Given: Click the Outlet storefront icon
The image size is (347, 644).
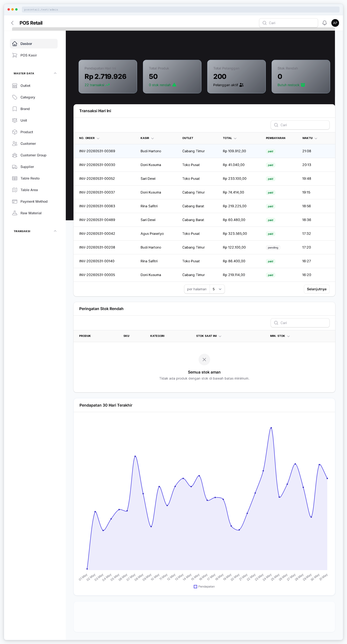Looking at the screenshot, I should (15, 86).
